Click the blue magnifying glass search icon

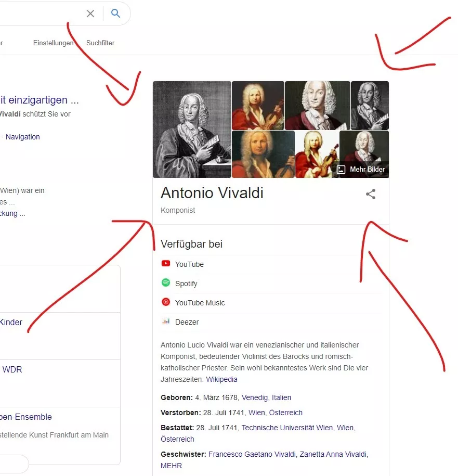tap(115, 13)
